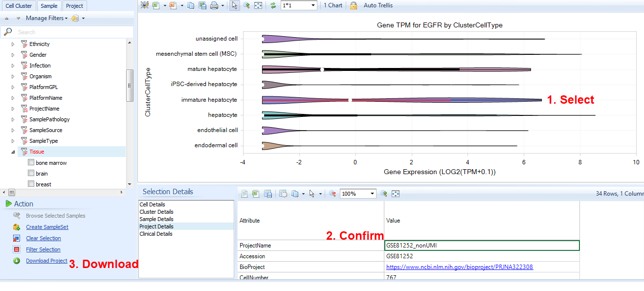Click the move-up arrow beside Manage Filters
This screenshot has height=291, width=644.
pos(7,18)
